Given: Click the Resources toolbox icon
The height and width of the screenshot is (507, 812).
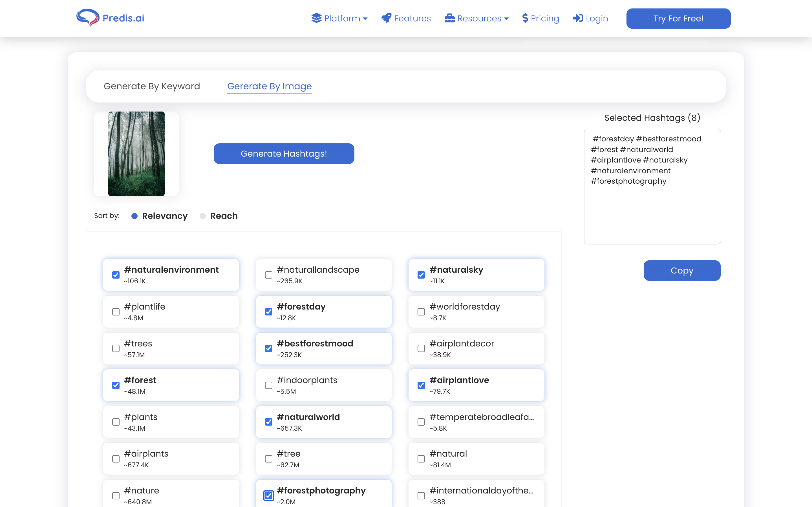Looking at the screenshot, I should (x=449, y=18).
